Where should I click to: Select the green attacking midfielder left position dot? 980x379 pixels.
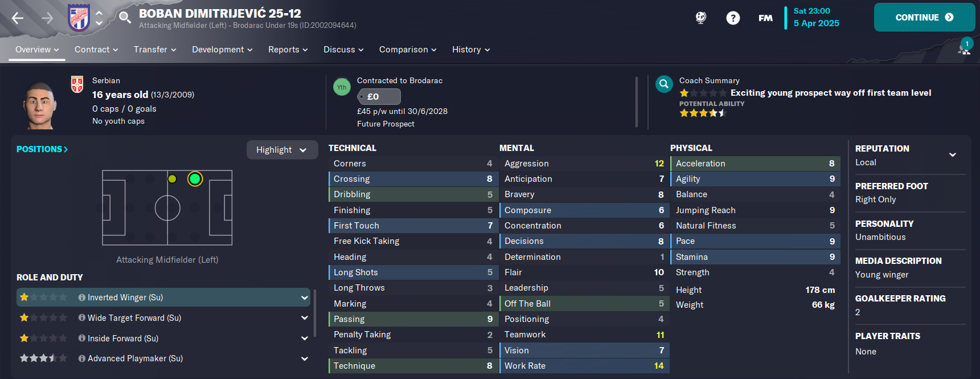[195, 179]
